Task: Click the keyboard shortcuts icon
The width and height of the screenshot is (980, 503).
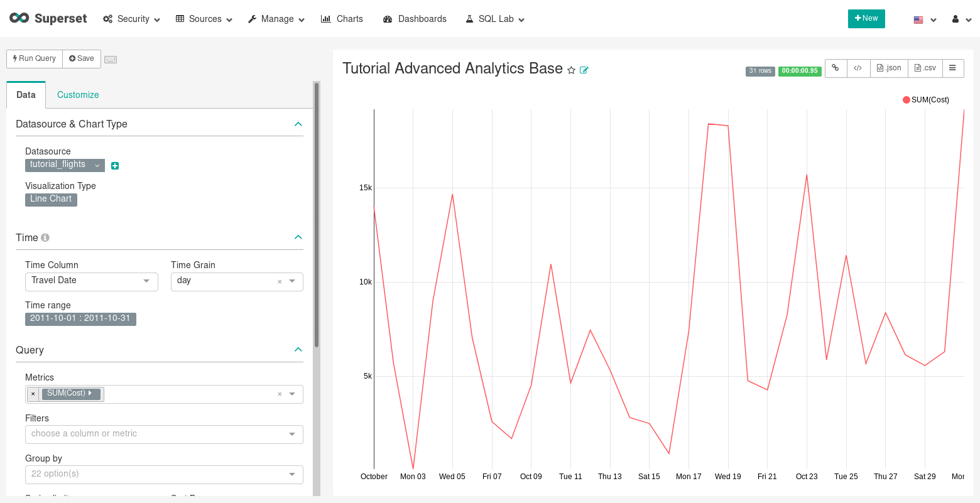Action: pos(111,59)
